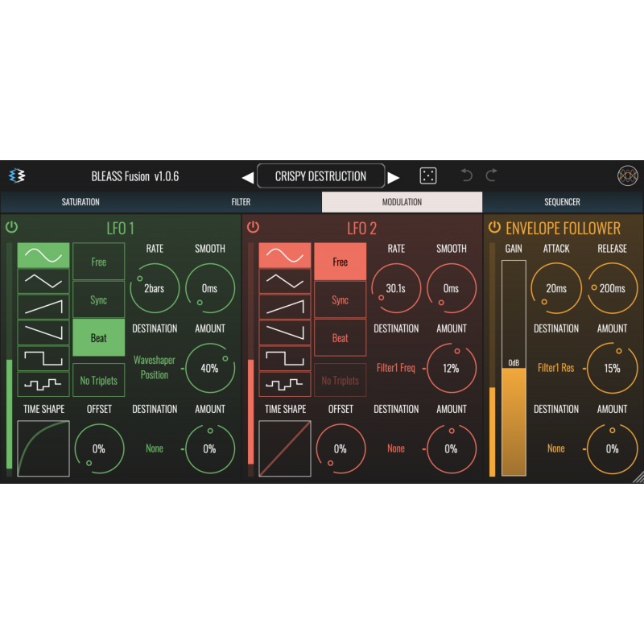Click the Envelope Follower gain slider
This screenshot has height=644, width=644.
(514, 368)
